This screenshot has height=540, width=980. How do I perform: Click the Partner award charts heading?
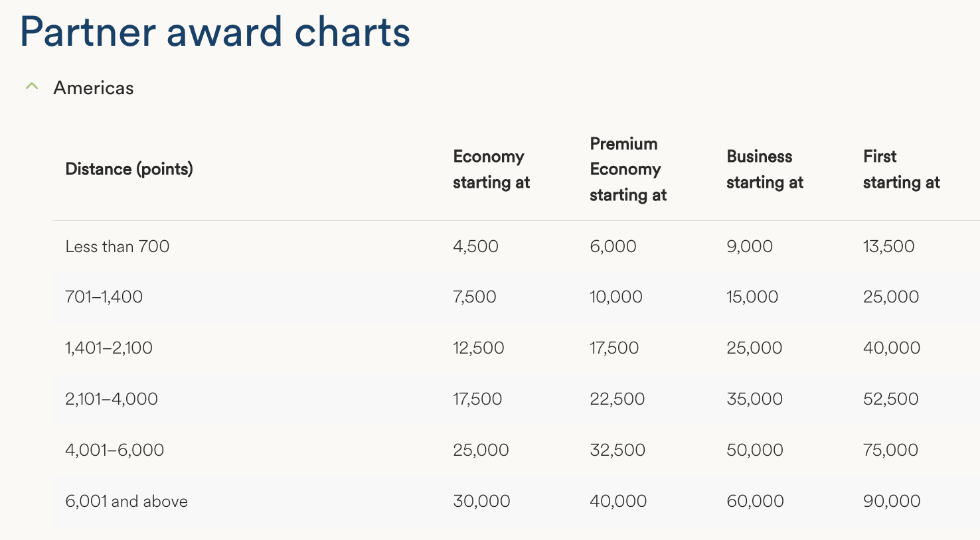click(x=215, y=32)
